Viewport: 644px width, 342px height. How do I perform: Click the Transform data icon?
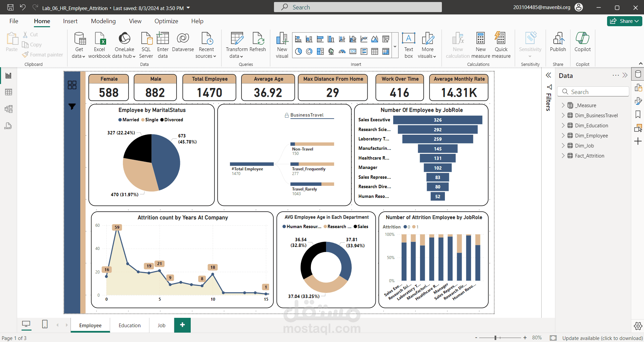(237, 38)
